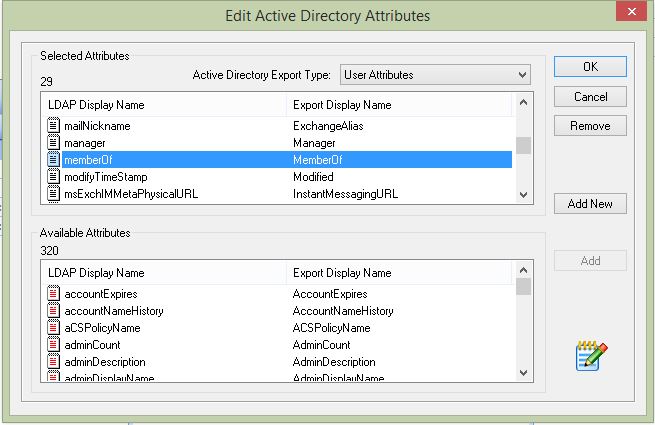
Task: Select the adminDescription available attribute text
Action: (x=105, y=362)
